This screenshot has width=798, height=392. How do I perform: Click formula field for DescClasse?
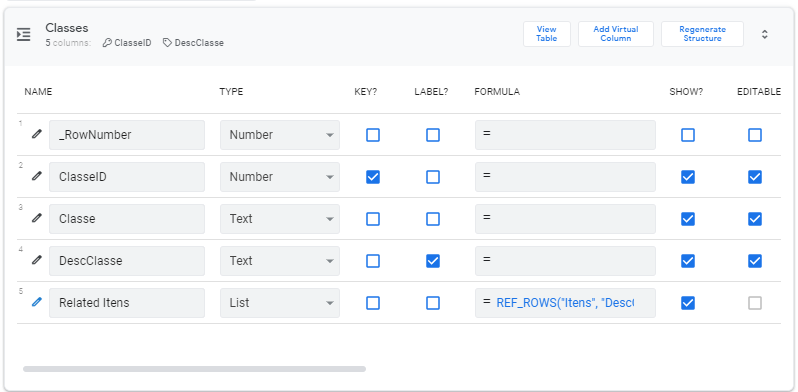point(565,261)
